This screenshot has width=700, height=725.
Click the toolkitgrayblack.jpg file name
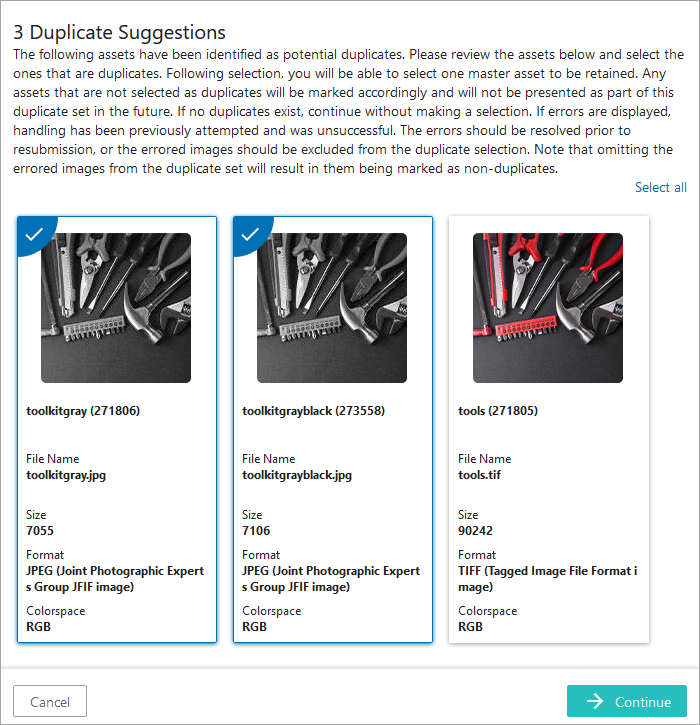click(x=297, y=475)
